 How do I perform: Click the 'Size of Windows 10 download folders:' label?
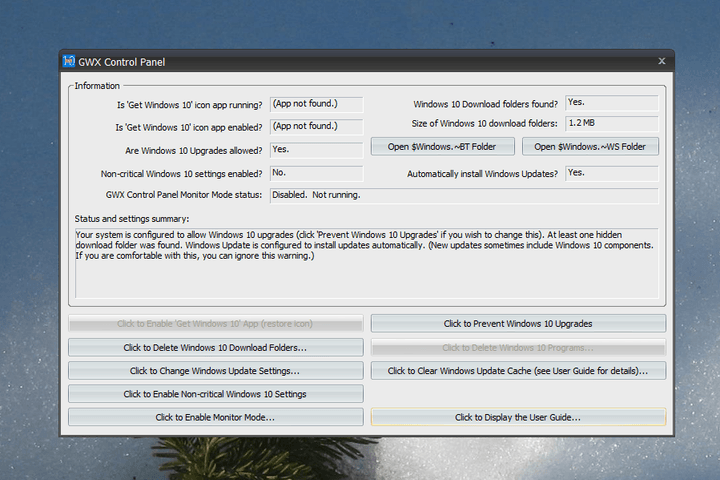pyautogui.click(x=484, y=124)
